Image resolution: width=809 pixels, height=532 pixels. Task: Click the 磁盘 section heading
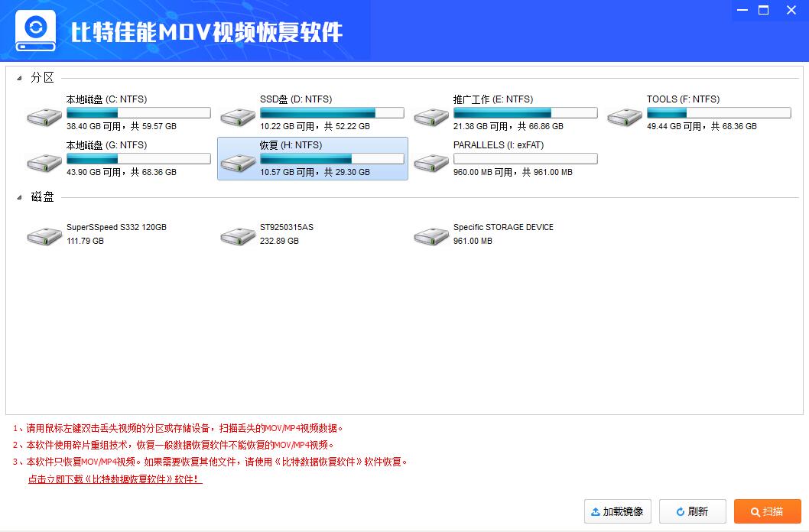[x=42, y=197]
